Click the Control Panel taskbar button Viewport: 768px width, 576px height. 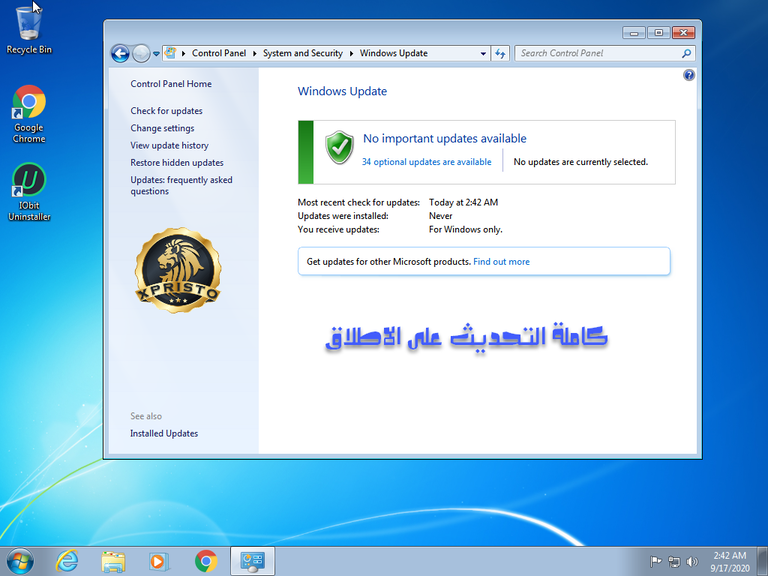(253, 561)
